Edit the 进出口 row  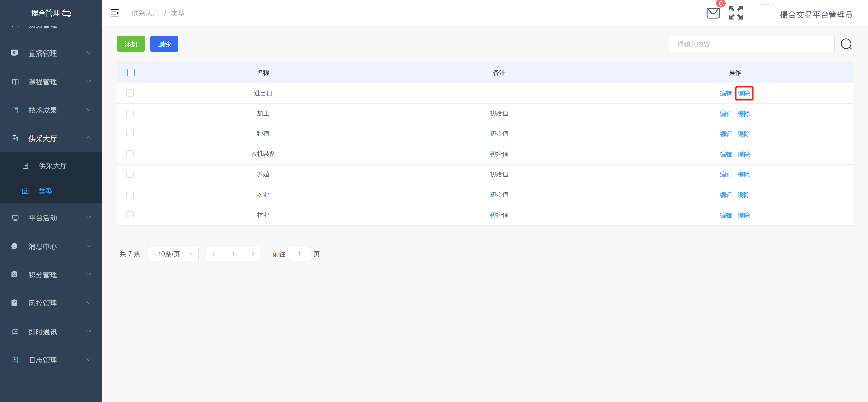click(726, 93)
